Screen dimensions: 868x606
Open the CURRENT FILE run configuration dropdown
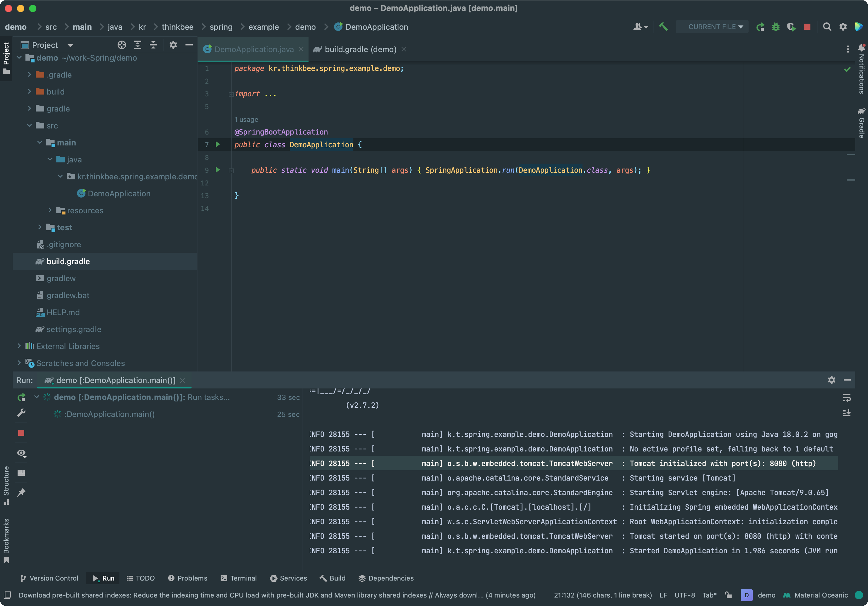712,27
